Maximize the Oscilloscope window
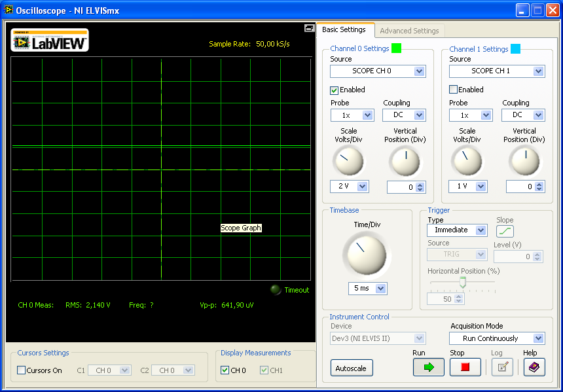Image resolution: width=563 pixels, height=392 pixels. tap(537, 10)
